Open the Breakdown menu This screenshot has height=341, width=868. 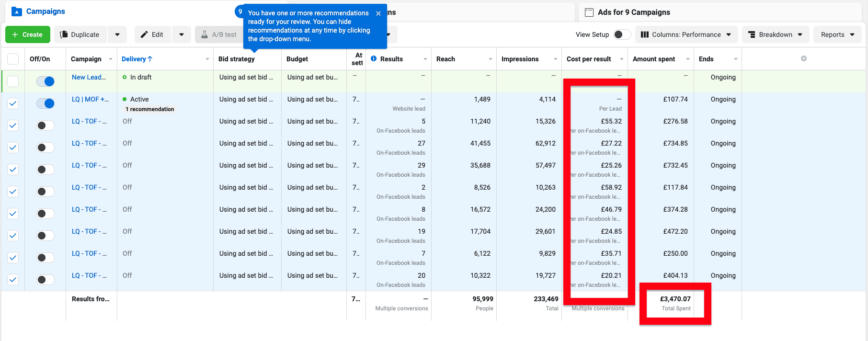click(x=775, y=34)
